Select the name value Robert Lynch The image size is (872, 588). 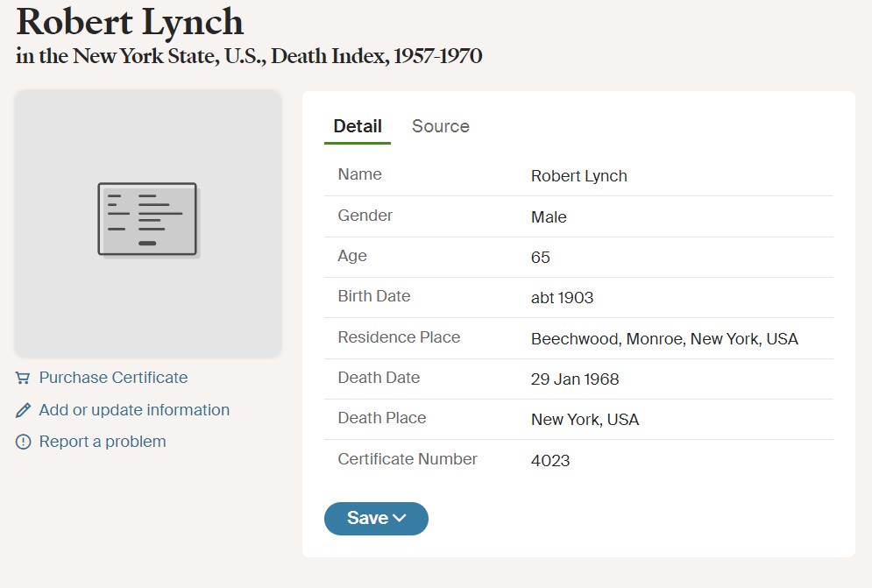click(578, 176)
